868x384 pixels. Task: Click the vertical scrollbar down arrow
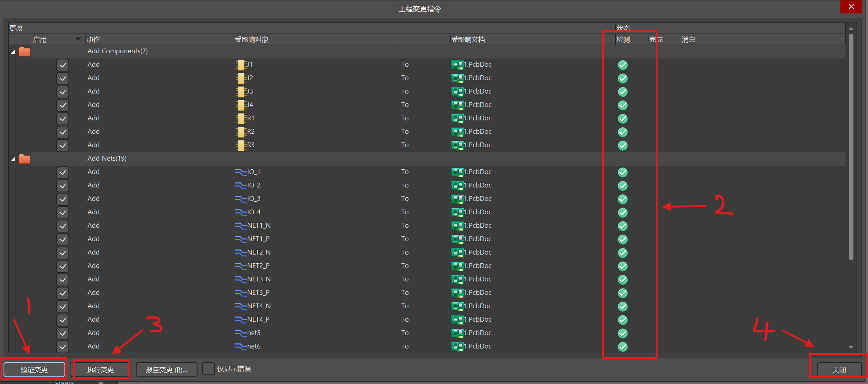(x=851, y=347)
